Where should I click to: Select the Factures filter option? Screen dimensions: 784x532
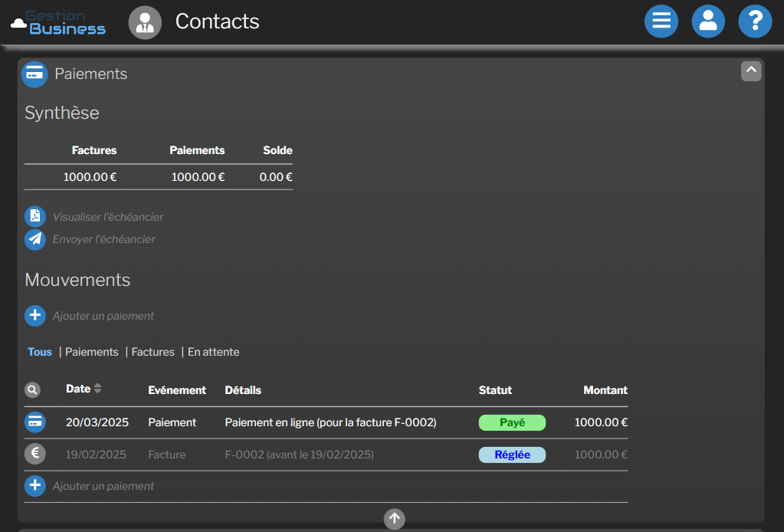point(153,352)
